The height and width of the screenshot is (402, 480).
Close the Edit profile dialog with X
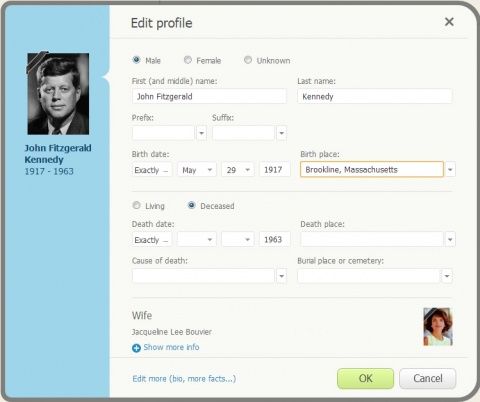tap(449, 22)
